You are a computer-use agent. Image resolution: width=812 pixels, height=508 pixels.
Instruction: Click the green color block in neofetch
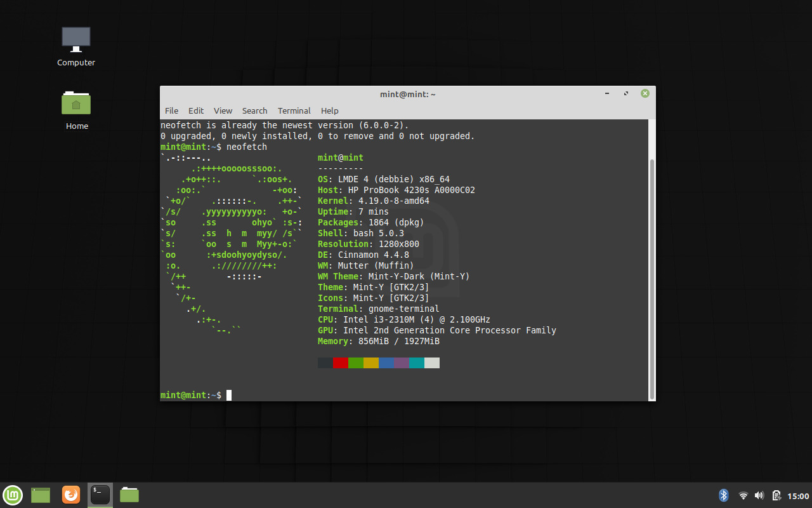pos(356,363)
